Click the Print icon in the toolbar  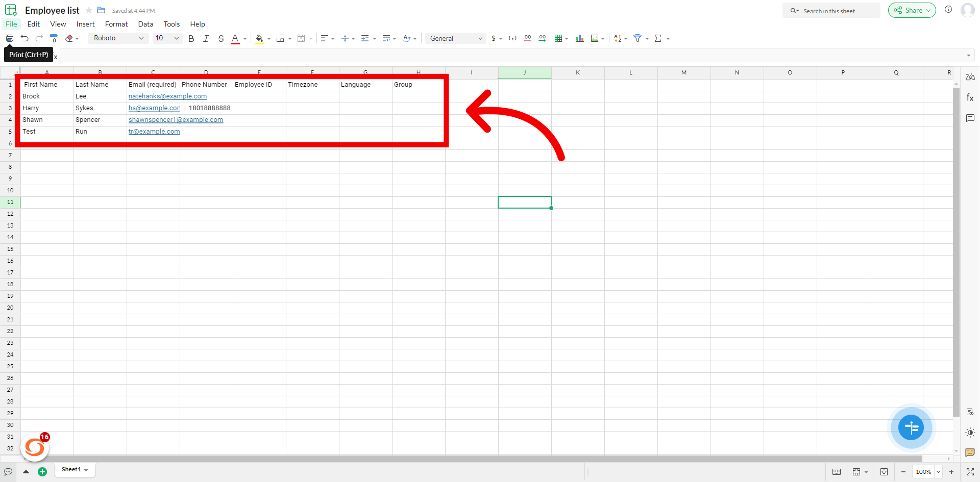[10, 38]
